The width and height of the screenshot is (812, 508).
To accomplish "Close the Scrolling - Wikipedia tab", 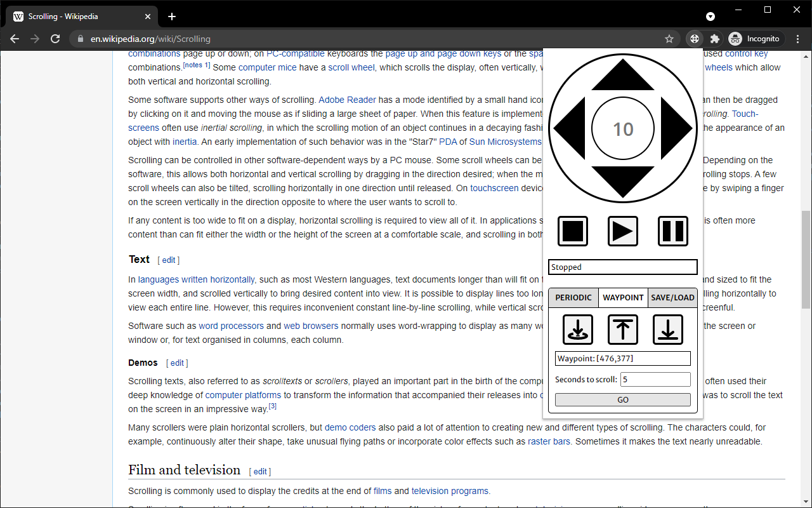I will pyautogui.click(x=148, y=17).
